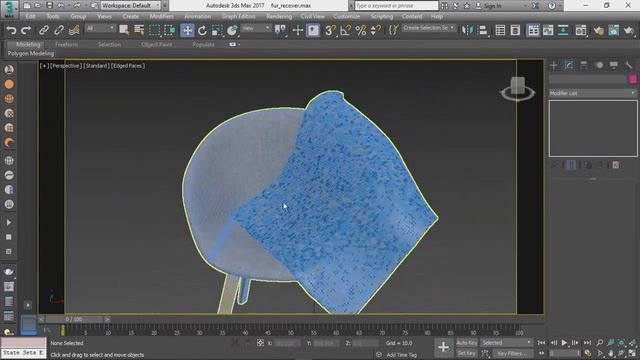Expand the Modifier List dropdown

[592, 93]
